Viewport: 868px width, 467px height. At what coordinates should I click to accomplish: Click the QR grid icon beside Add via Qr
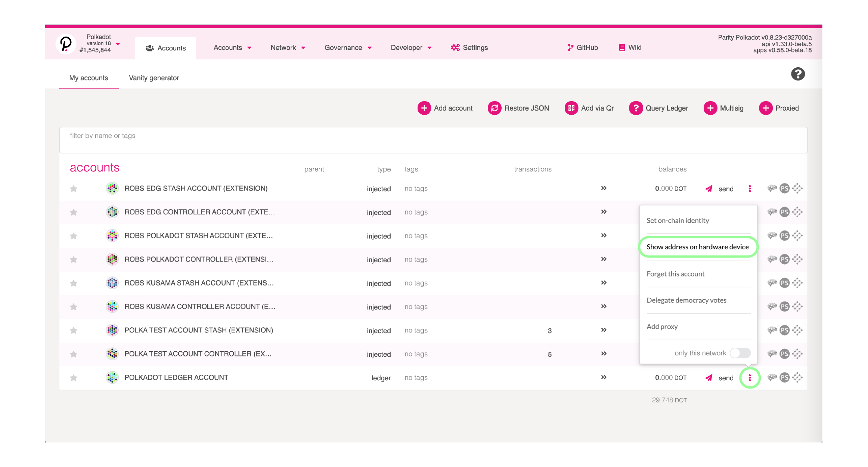pos(571,108)
